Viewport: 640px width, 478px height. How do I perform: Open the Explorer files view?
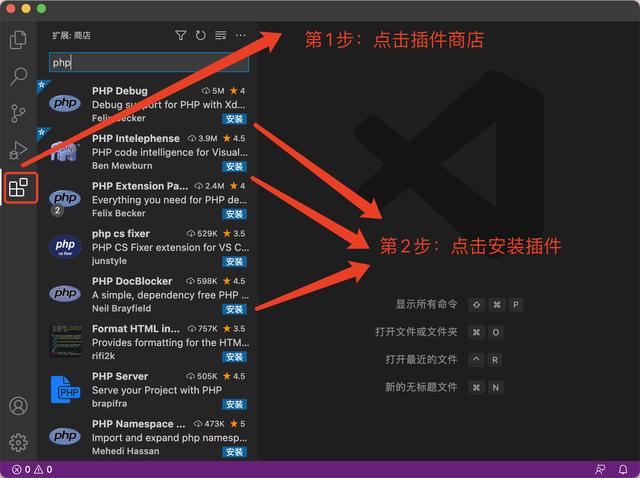pyautogui.click(x=18, y=40)
